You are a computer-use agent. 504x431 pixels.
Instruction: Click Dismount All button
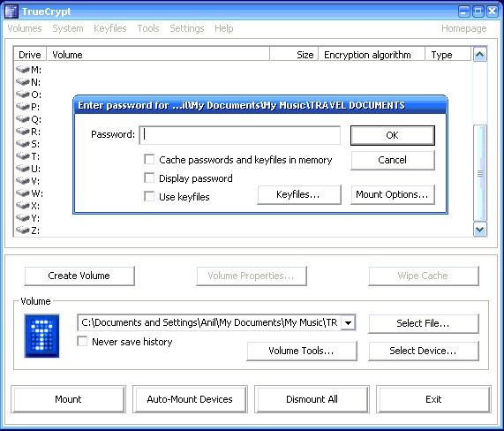coord(312,399)
